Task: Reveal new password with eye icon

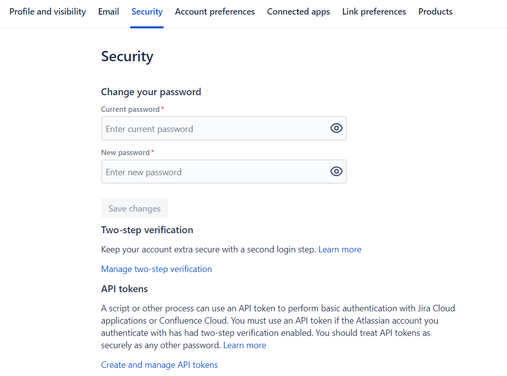Action: coord(336,171)
